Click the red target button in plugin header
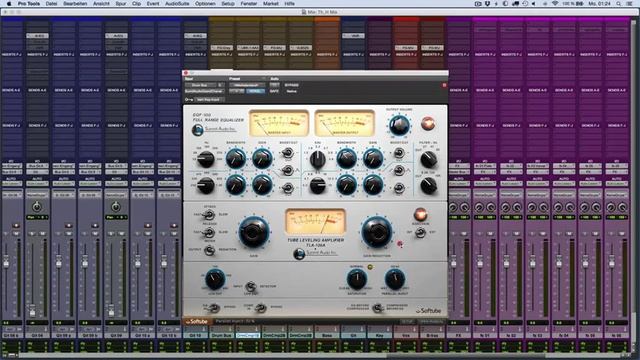This screenshot has height=360, width=640. [x=444, y=85]
